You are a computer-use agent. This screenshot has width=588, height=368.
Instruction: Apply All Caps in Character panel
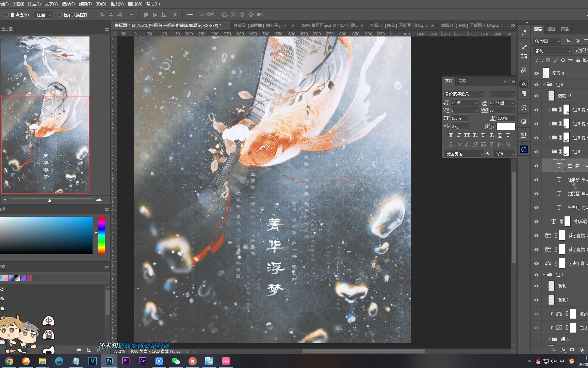(467, 135)
